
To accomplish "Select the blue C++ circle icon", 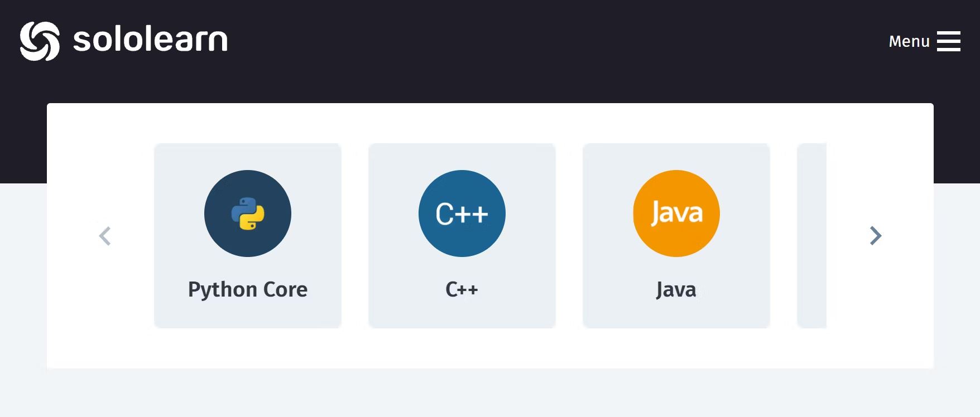I will (x=462, y=214).
